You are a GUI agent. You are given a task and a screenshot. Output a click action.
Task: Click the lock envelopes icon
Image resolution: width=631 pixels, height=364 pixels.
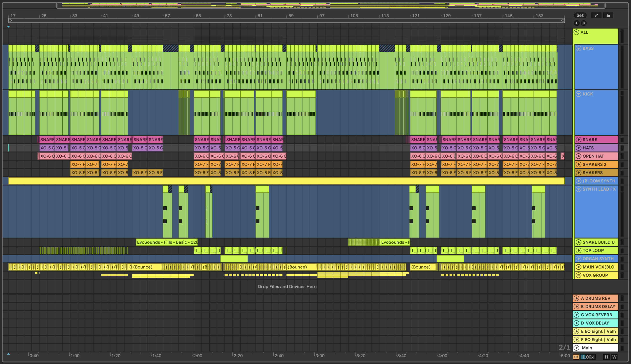click(x=608, y=15)
